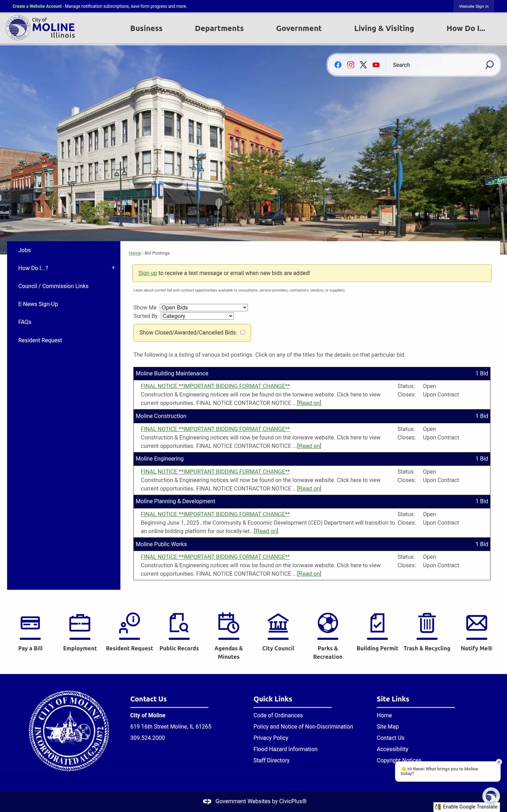This screenshot has width=507, height=812.
Task: Select Resident Request in the sidebar
Action: [40, 340]
